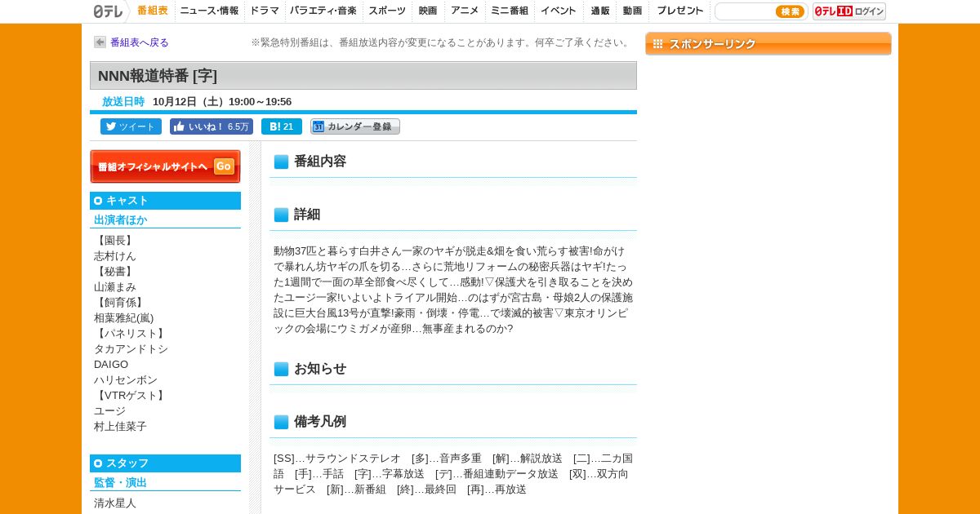The height and width of the screenshot is (514, 980).
Task: Click the キャスト section header
Action: coord(165,201)
